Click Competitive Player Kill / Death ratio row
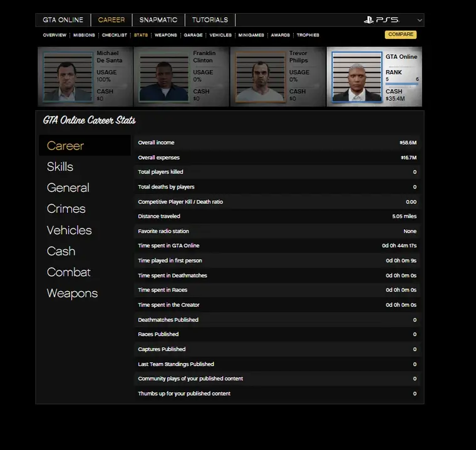The width and height of the screenshot is (476, 450). pos(277,202)
